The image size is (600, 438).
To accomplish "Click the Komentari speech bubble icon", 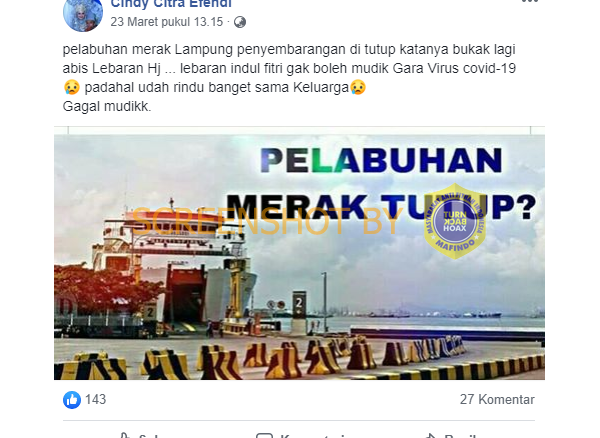I will coord(264,435).
